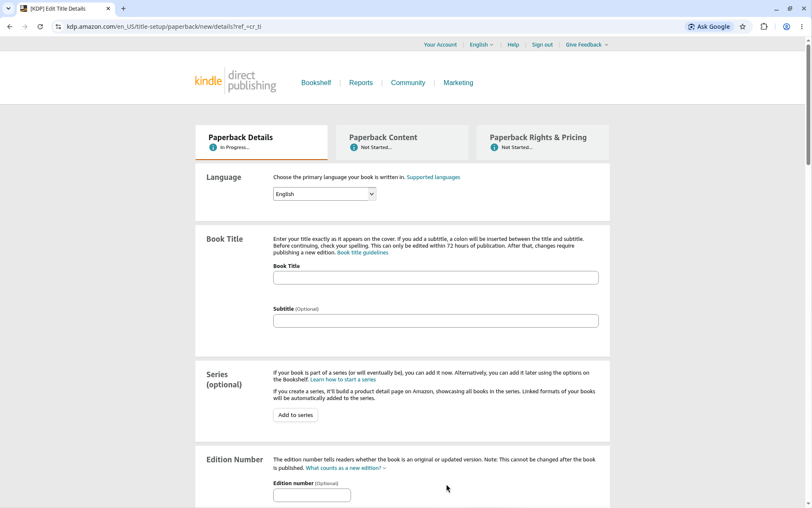This screenshot has width=812, height=508.
Task: Expand 'What counts as a new edition?'
Action: point(346,468)
